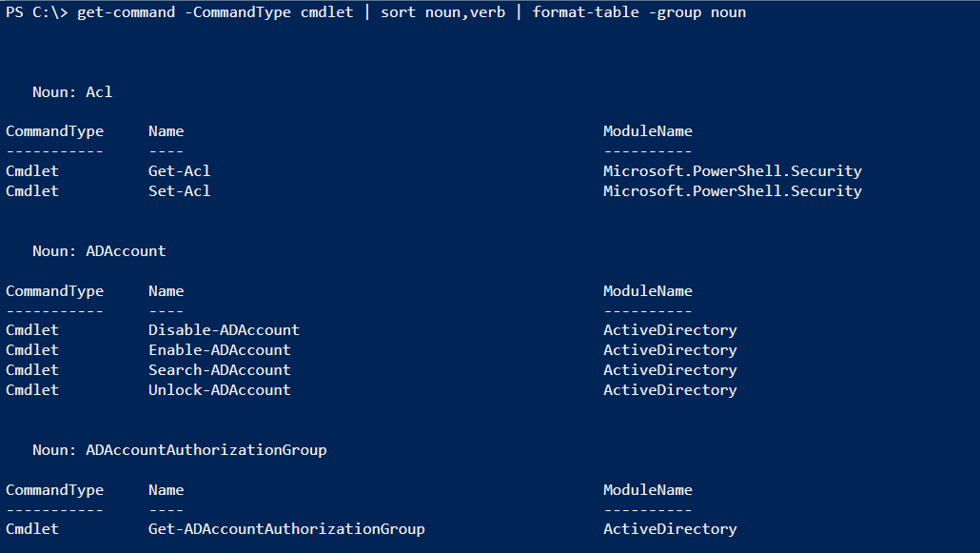Click the first Microsoft.PowerShell.Security module name
This screenshot has height=553, width=980.
pyautogui.click(x=733, y=170)
